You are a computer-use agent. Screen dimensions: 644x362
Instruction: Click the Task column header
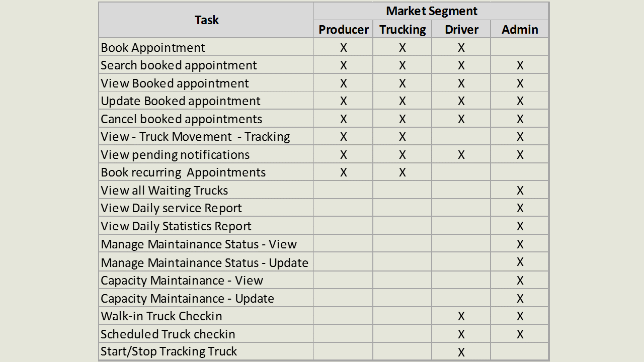(206, 20)
